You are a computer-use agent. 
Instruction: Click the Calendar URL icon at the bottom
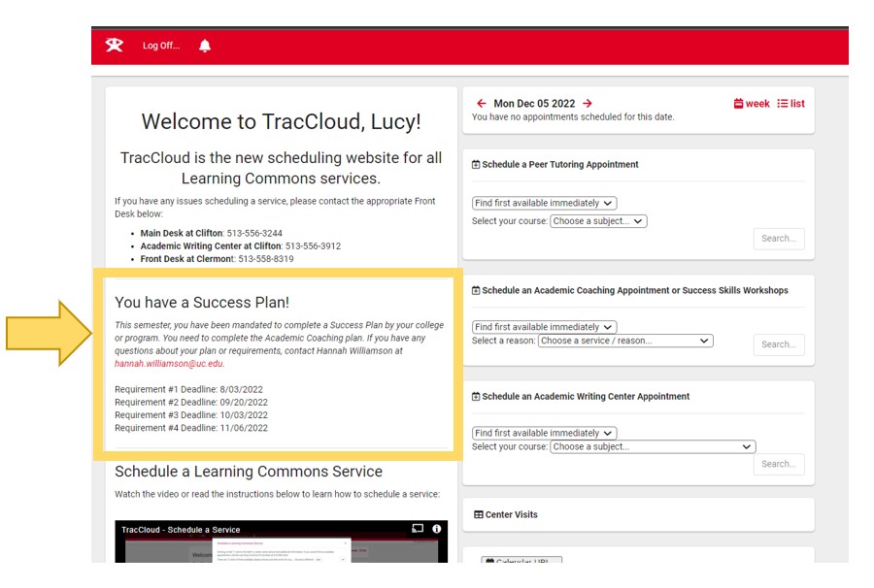point(487,561)
